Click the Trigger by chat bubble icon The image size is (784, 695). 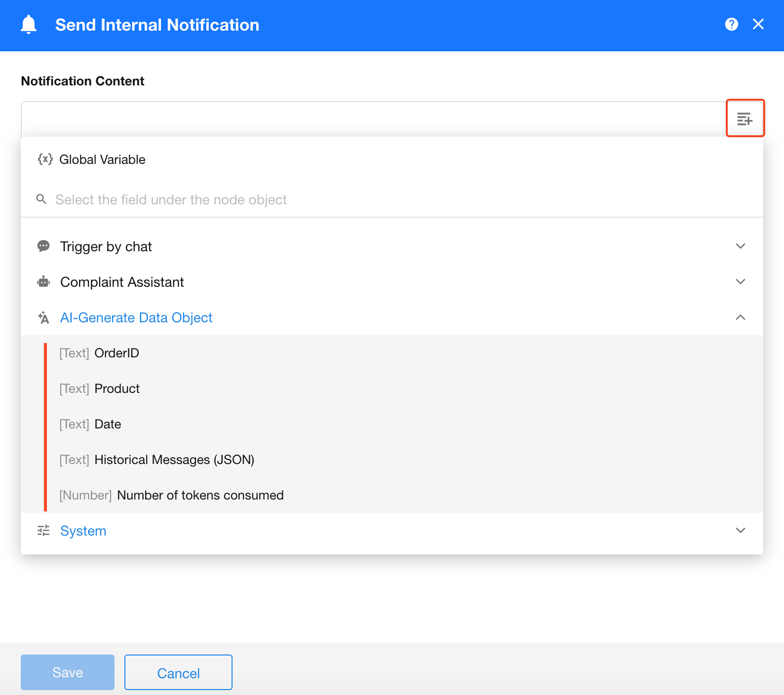(43, 246)
